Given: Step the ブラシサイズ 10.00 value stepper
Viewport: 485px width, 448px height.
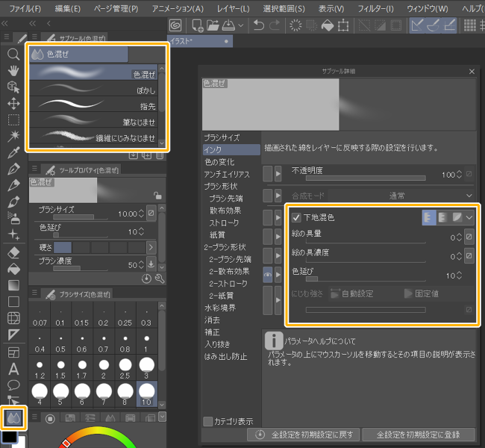Looking at the screenshot, I should click(141, 214).
